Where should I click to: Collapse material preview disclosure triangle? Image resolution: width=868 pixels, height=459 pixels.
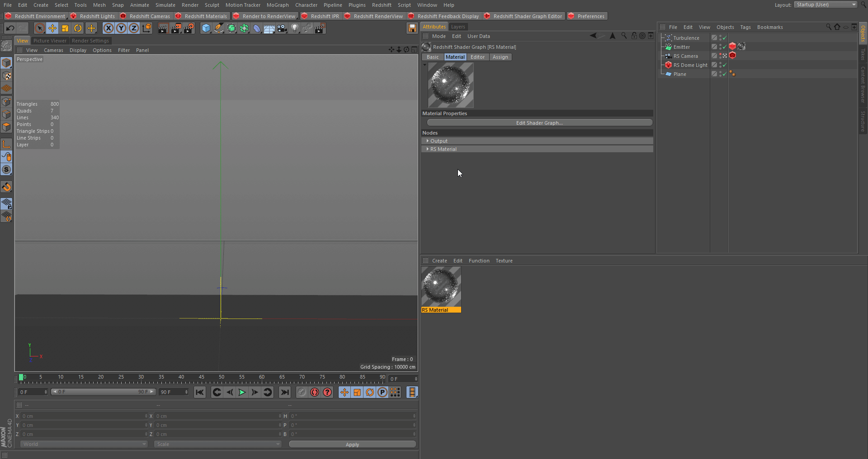(x=425, y=65)
